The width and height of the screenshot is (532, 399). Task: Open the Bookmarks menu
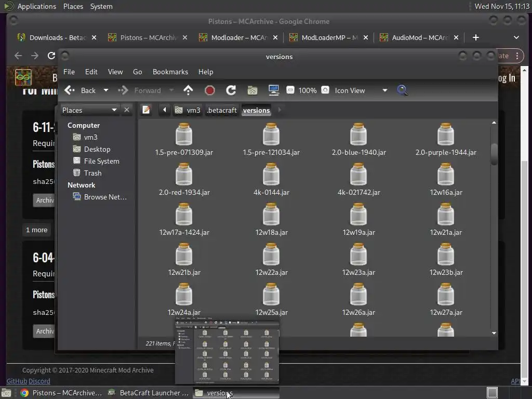tap(170, 72)
